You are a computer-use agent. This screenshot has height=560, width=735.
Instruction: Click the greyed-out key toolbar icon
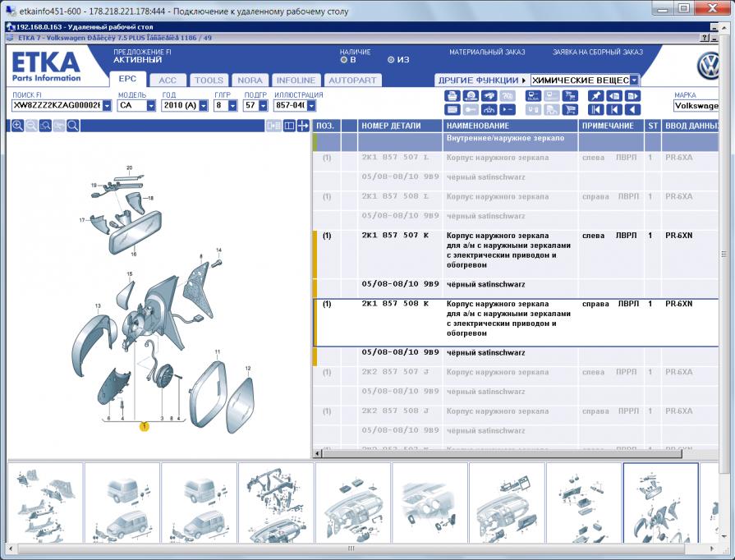tap(471, 110)
